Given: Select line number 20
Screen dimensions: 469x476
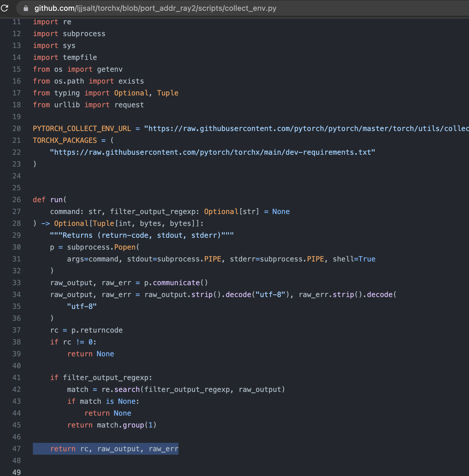Looking at the screenshot, I should [17, 129].
